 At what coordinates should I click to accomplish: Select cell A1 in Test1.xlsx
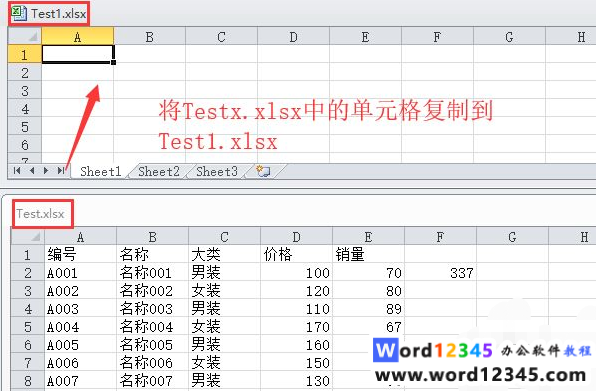[x=78, y=54]
